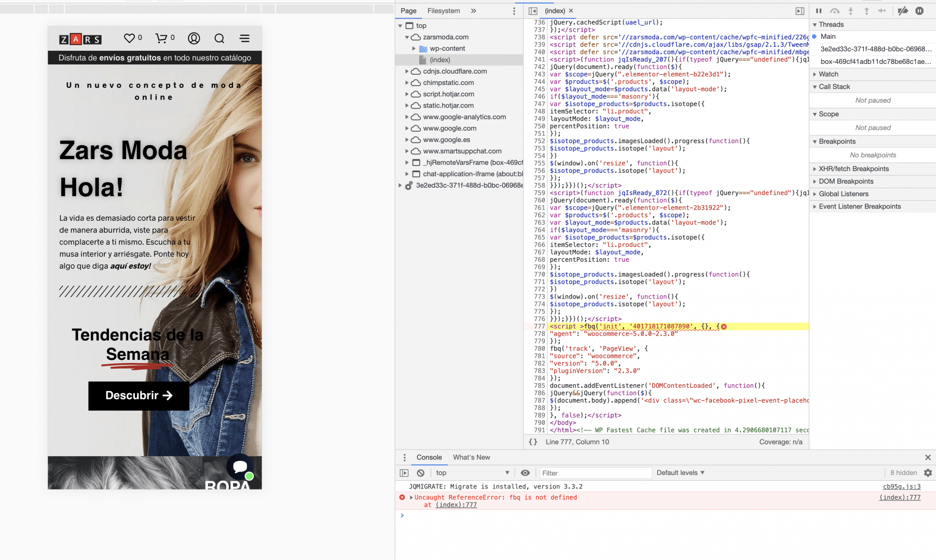
Task: Collapse the Call Stack section
Action: point(815,87)
